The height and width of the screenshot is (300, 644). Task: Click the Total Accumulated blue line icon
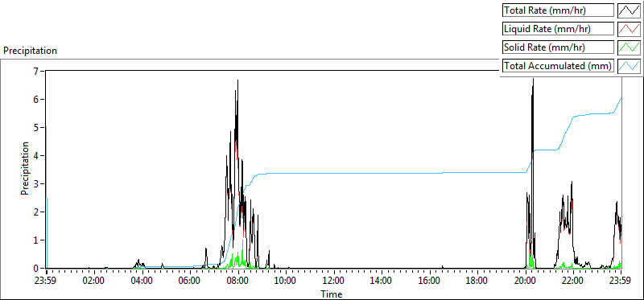629,65
